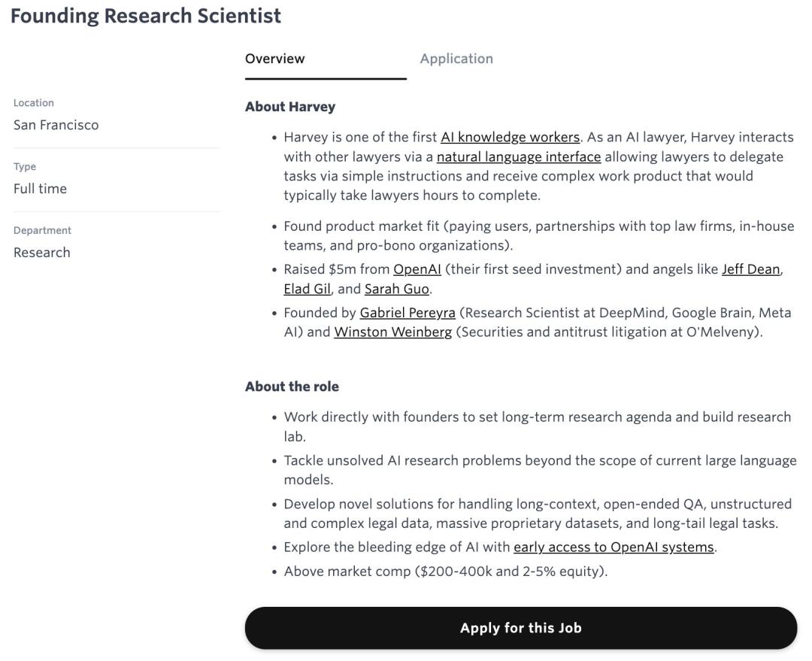Click the above market comp bullet text
Viewport: 812px width, 661px height.
click(445, 571)
